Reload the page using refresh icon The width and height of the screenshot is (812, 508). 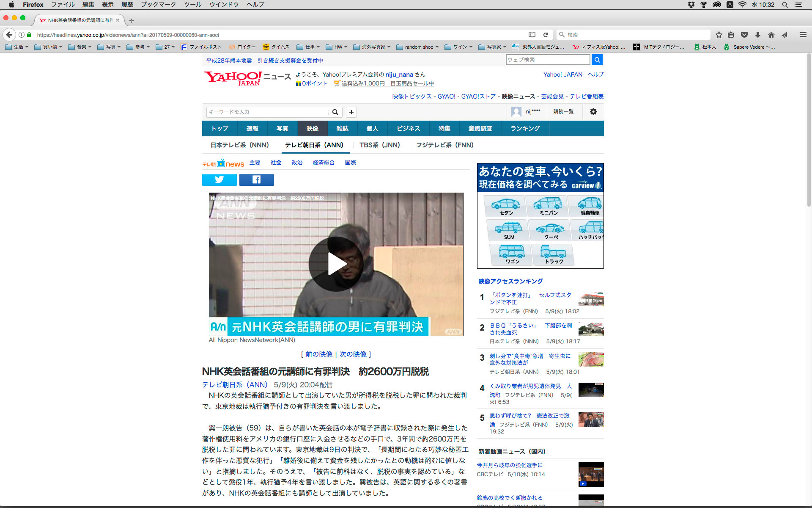(546, 35)
